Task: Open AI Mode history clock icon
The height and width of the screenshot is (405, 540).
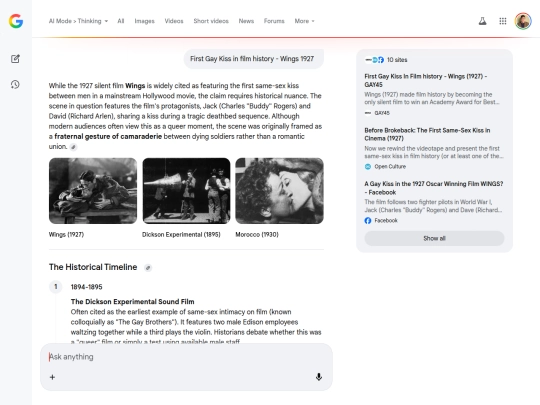Action: 15,84
